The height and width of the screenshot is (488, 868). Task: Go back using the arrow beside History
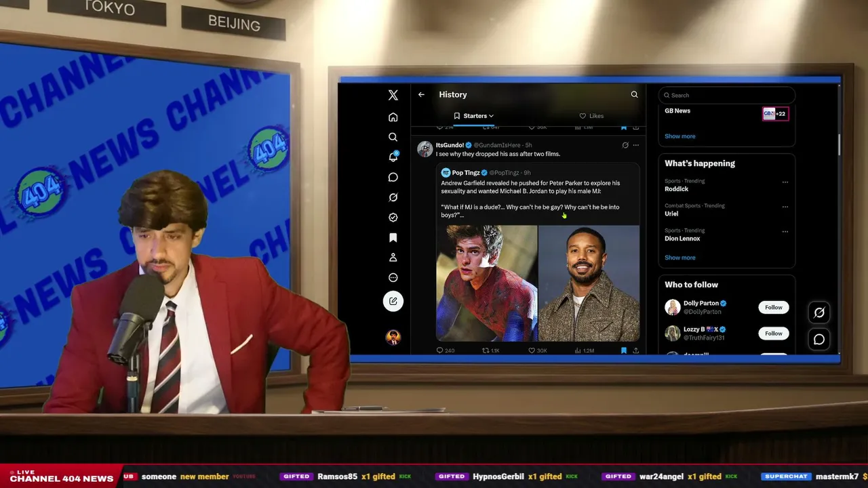421,95
